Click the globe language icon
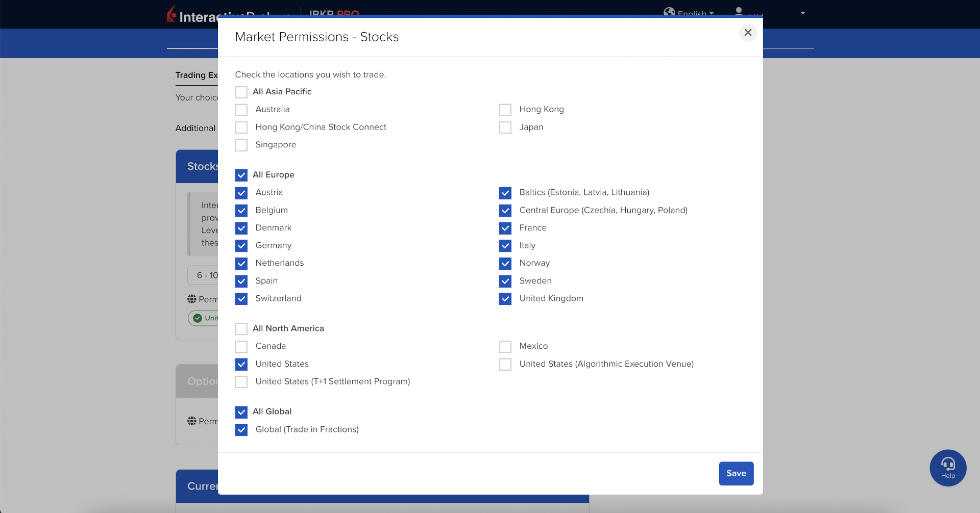 669,12
